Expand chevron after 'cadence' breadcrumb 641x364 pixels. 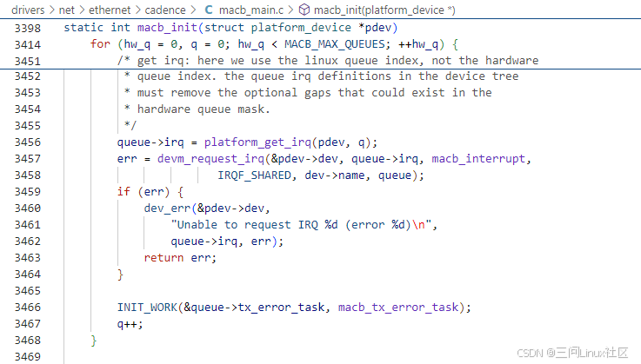click(193, 10)
